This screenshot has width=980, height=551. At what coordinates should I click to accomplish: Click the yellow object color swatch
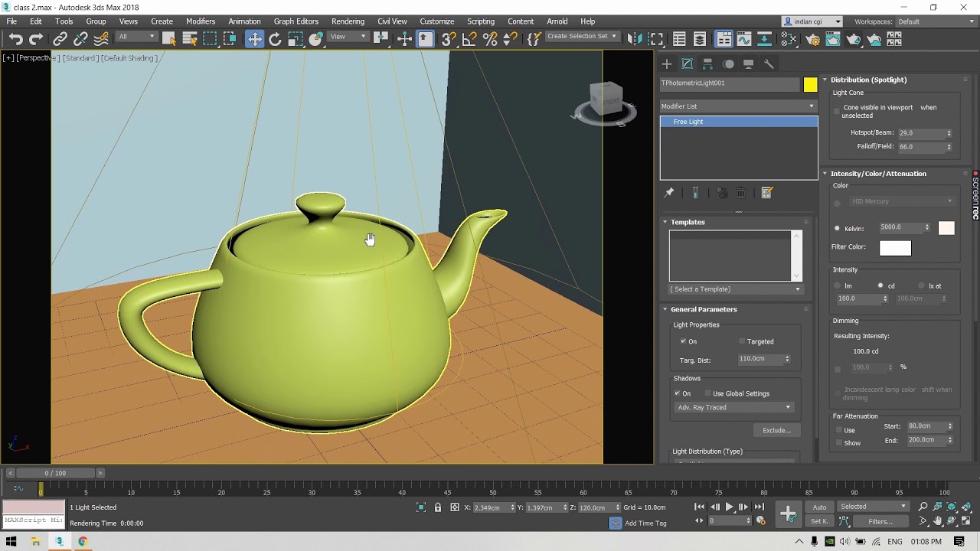click(x=810, y=85)
